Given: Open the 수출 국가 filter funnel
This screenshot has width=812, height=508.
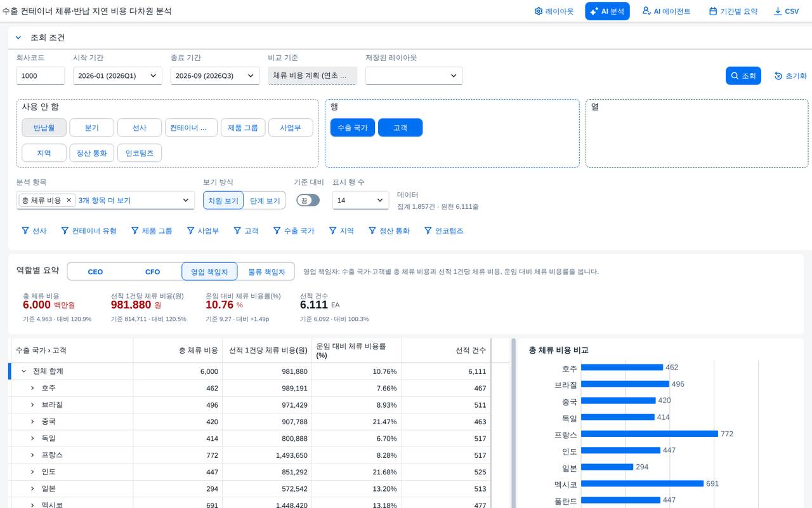Looking at the screenshot, I should (x=277, y=231).
